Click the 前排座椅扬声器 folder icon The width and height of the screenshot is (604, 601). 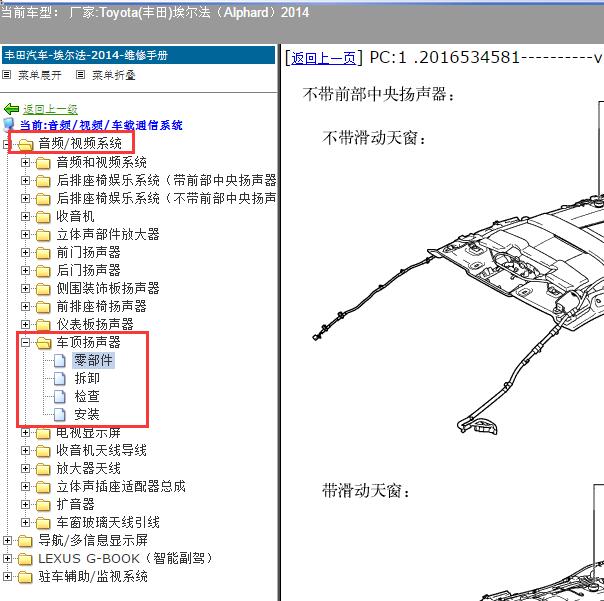(43, 307)
